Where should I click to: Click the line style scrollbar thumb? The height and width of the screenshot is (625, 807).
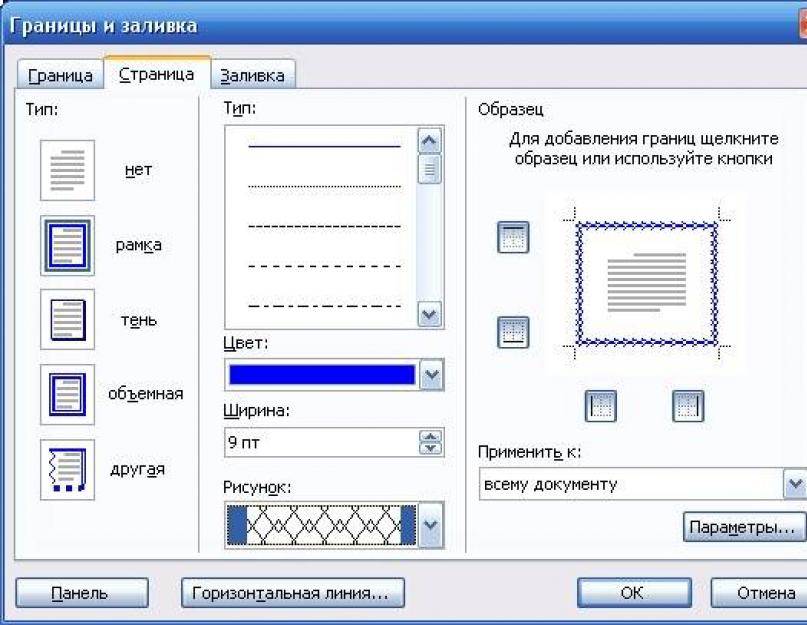coord(430,169)
